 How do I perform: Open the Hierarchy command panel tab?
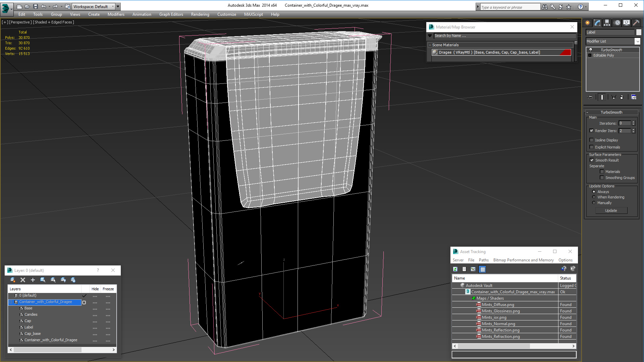(607, 23)
